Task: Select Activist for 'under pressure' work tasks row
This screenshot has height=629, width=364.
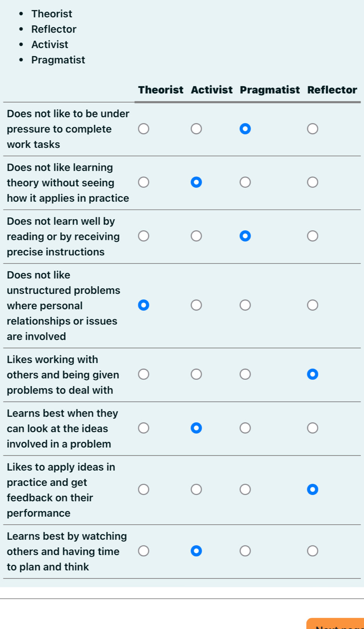Action: 196,129
